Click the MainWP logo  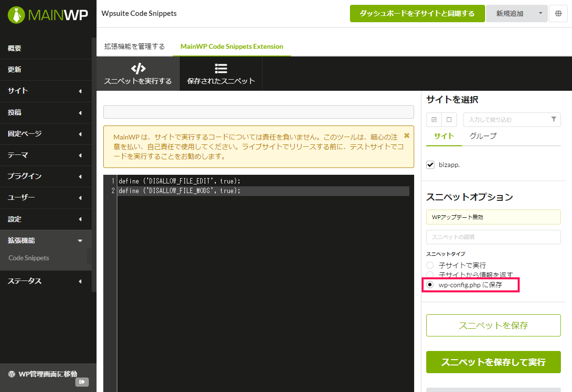[x=48, y=15]
